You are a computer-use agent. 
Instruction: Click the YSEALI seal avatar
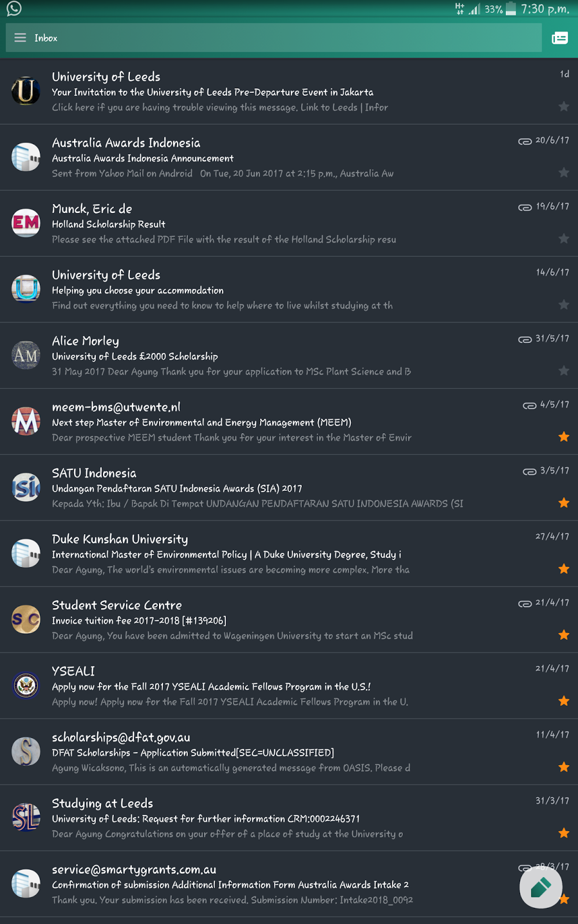[26, 685]
